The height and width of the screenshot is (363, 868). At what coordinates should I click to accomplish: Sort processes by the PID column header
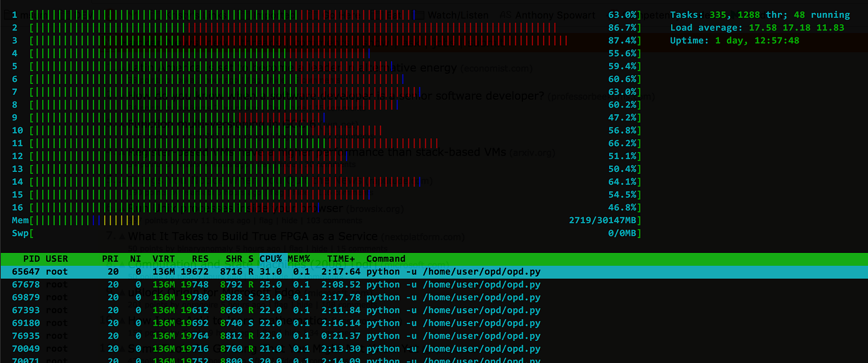(x=31, y=259)
